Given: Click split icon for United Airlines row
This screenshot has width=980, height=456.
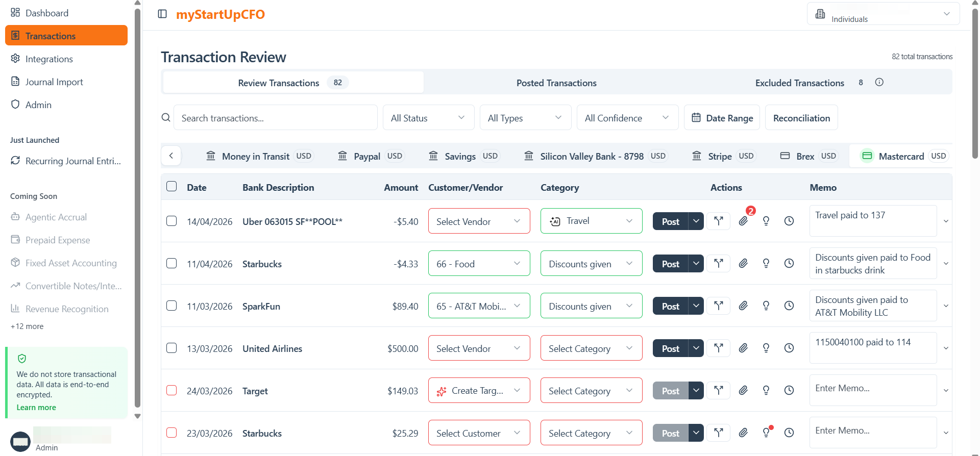Looking at the screenshot, I should point(719,348).
